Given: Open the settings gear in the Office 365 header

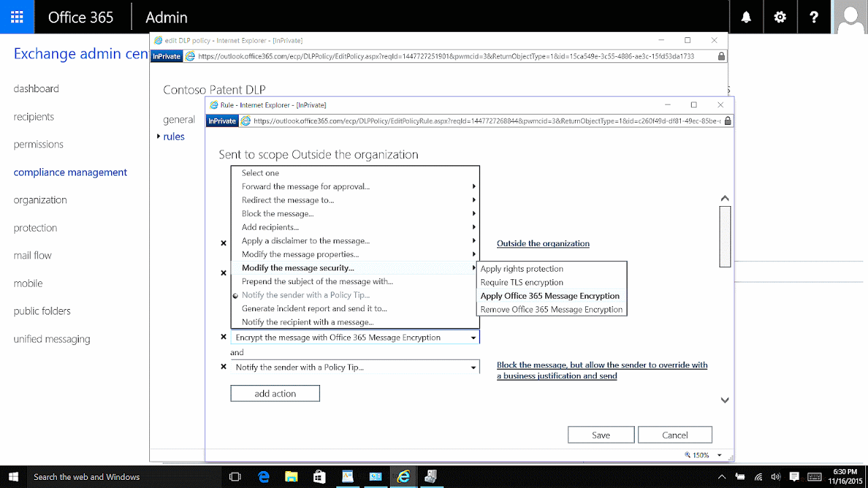Looking at the screenshot, I should pos(781,17).
